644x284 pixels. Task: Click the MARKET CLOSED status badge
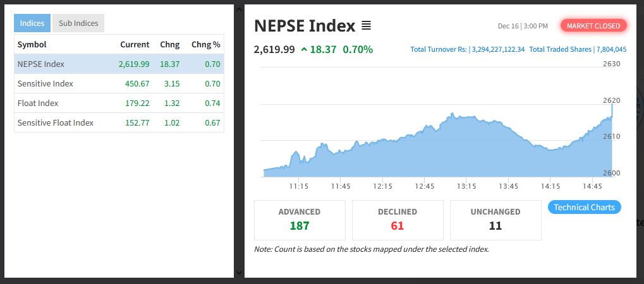594,26
